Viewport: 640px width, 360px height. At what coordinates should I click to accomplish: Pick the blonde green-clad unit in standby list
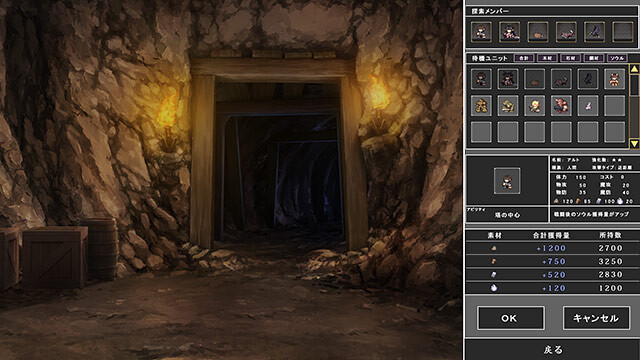click(534, 106)
